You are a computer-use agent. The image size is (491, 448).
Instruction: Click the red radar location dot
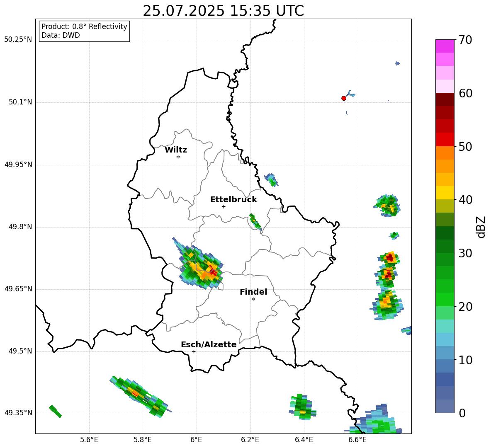344,98
